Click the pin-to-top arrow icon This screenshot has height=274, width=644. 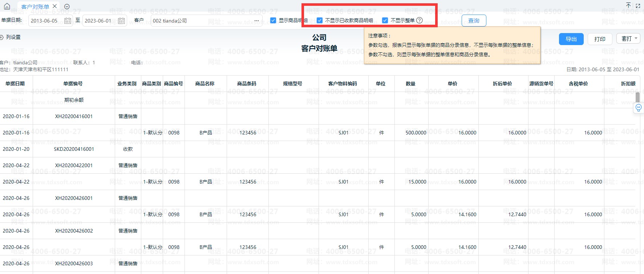628,5
